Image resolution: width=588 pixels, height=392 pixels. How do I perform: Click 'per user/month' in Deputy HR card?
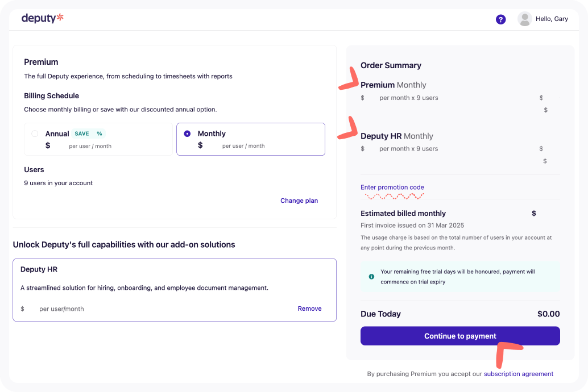(x=61, y=309)
